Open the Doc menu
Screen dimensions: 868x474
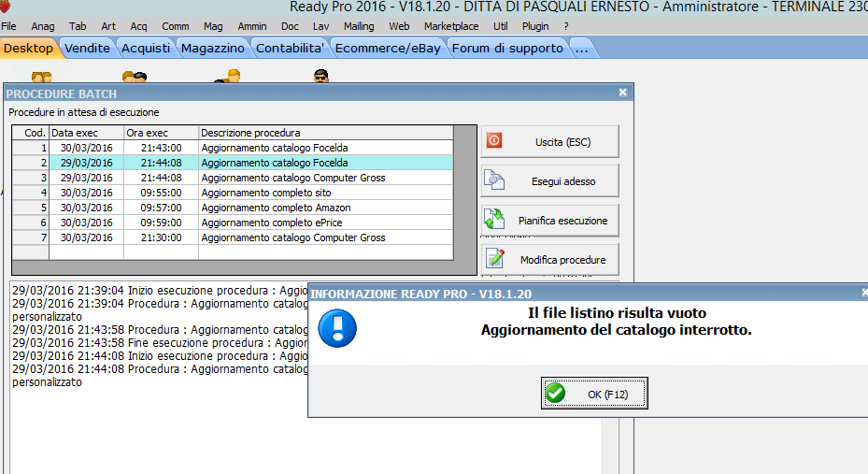(x=290, y=26)
